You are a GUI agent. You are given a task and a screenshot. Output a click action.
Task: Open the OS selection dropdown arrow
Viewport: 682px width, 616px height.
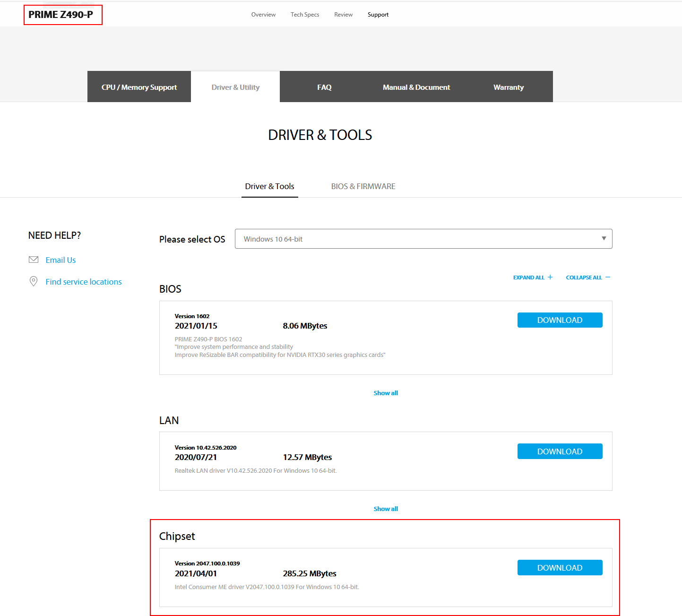pos(604,238)
